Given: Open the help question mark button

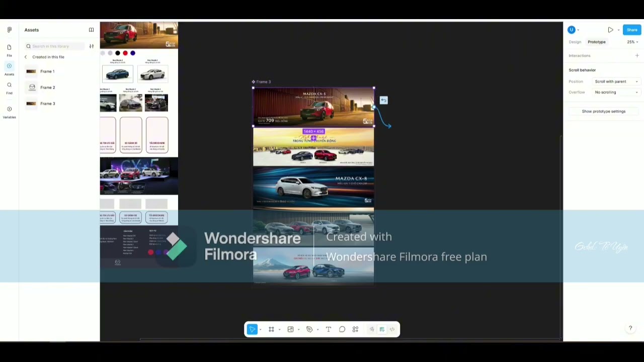Looking at the screenshot, I should tap(630, 328).
